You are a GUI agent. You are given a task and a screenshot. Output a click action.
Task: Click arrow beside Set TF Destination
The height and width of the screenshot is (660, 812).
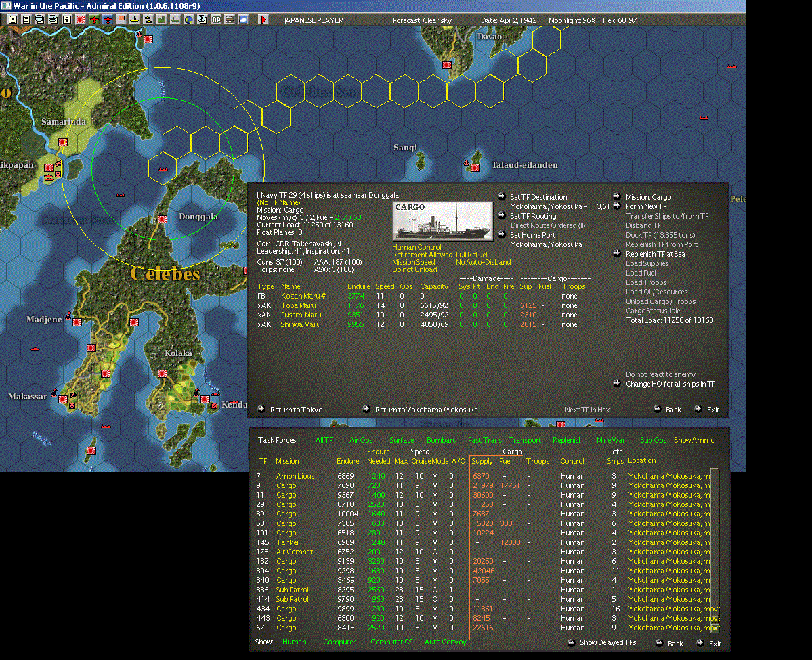[501, 196]
